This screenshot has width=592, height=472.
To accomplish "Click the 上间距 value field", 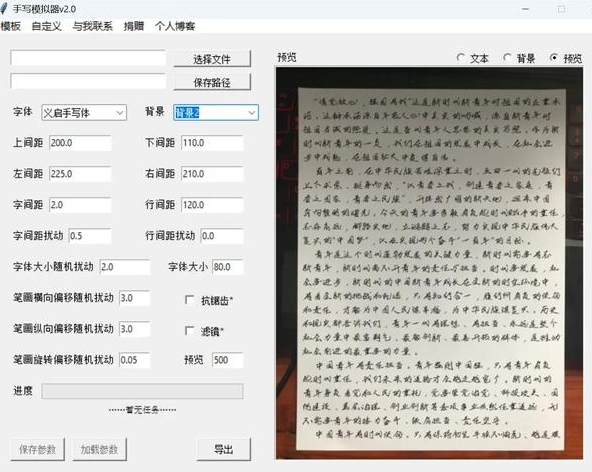I will [80, 143].
